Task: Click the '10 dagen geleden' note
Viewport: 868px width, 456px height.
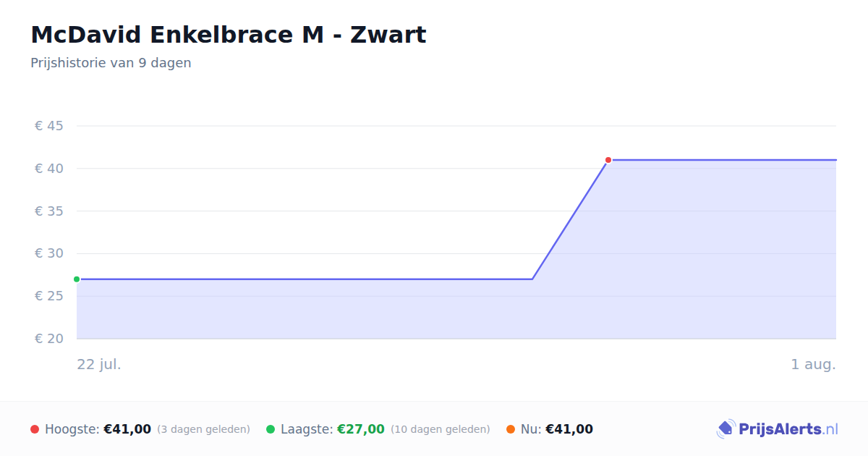Action: click(x=441, y=429)
